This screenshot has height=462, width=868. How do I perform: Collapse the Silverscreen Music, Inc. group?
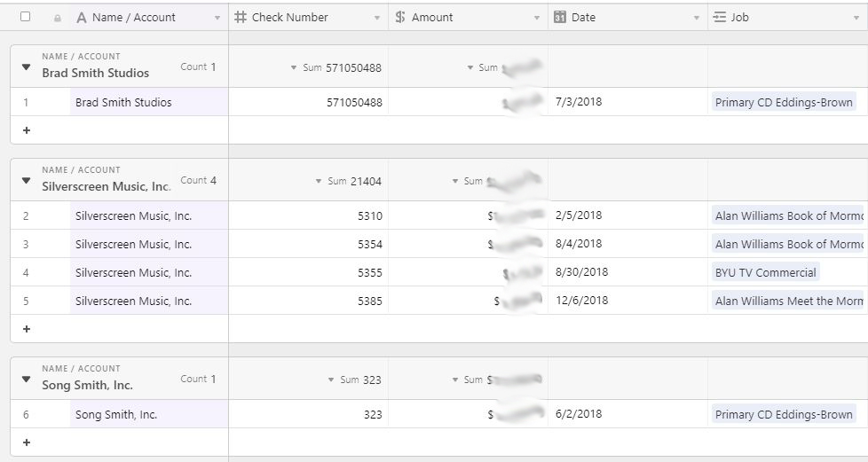pyautogui.click(x=26, y=181)
